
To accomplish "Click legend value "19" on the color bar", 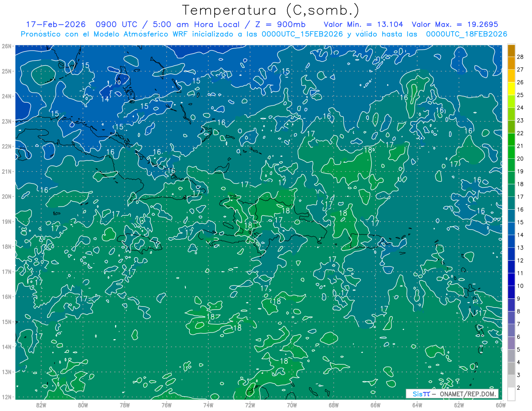I will tap(520, 171).
